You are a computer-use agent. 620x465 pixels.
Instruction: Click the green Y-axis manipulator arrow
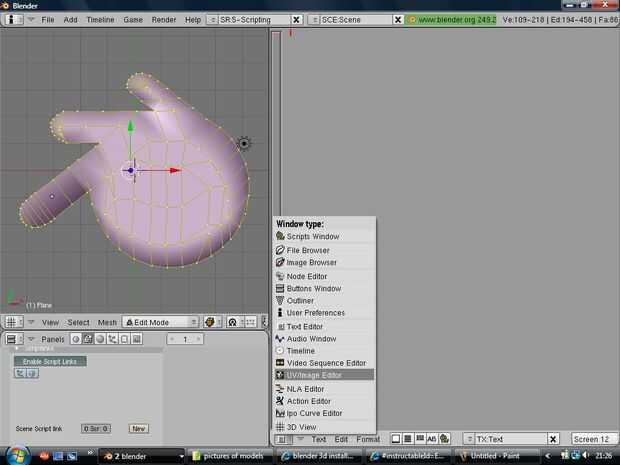point(130,126)
